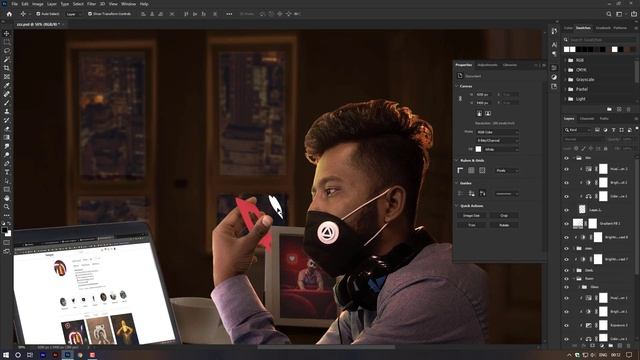
Task: Toggle rulers icon in Rulers & Grids
Action: [x=460, y=170]
